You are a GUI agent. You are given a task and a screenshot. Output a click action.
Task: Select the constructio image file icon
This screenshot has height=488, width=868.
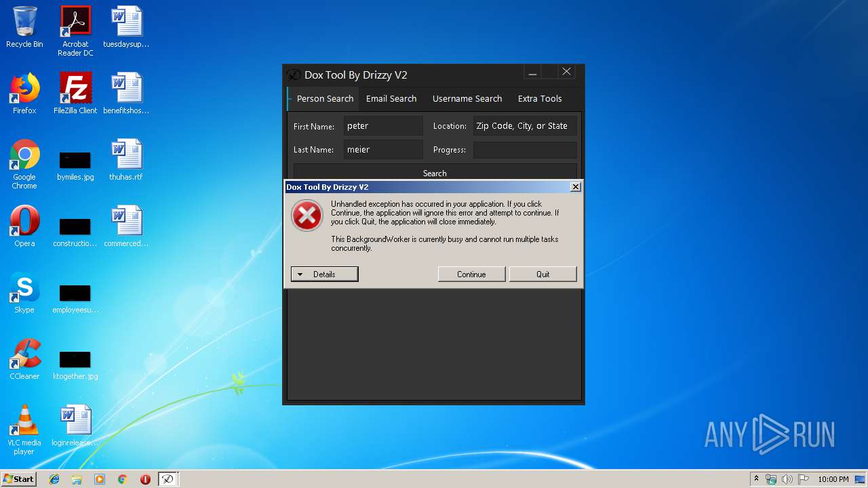pyautogui.click(x=75, y=233)
